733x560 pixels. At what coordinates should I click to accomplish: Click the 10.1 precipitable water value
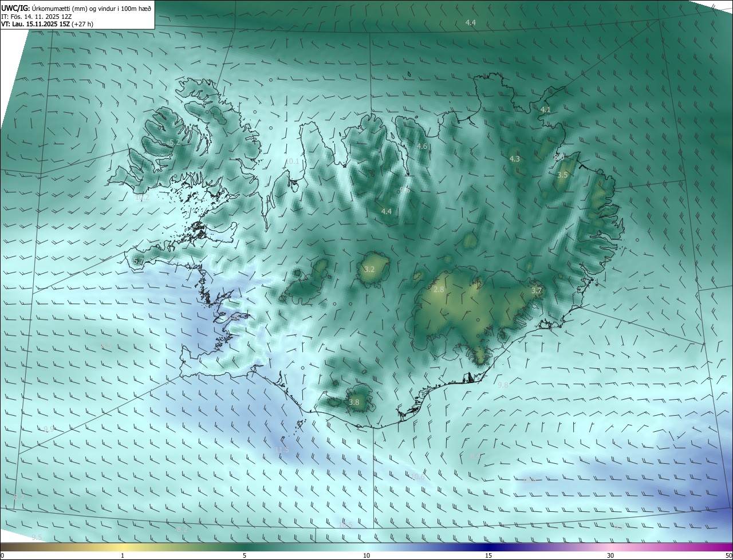coord(292,161)
